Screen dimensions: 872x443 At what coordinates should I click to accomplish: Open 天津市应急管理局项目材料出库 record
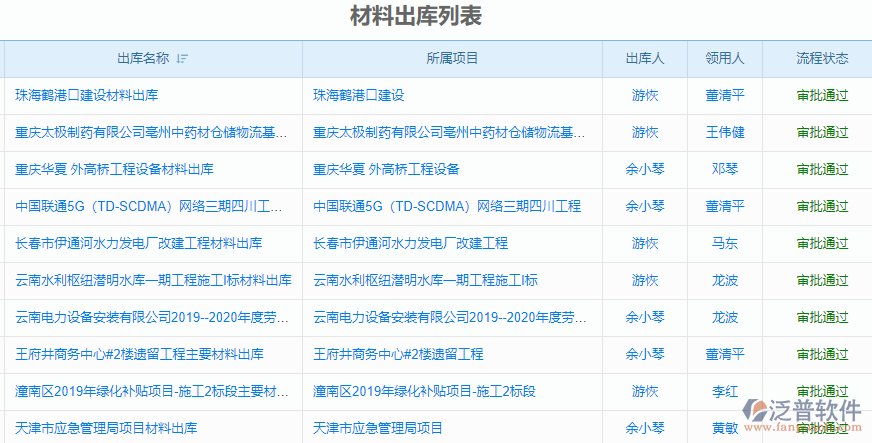coord(106,428)
